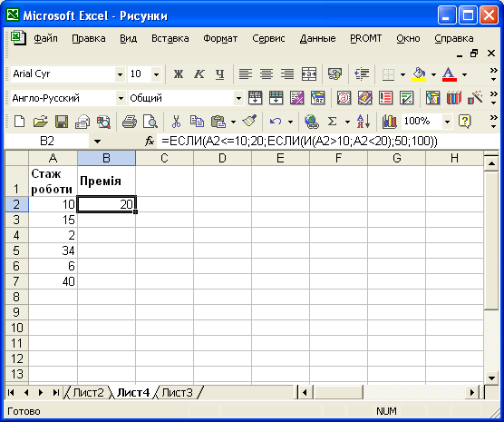Click horizontal scrollbar right arrow
The image size is (504, 422).
coord(472,393)
